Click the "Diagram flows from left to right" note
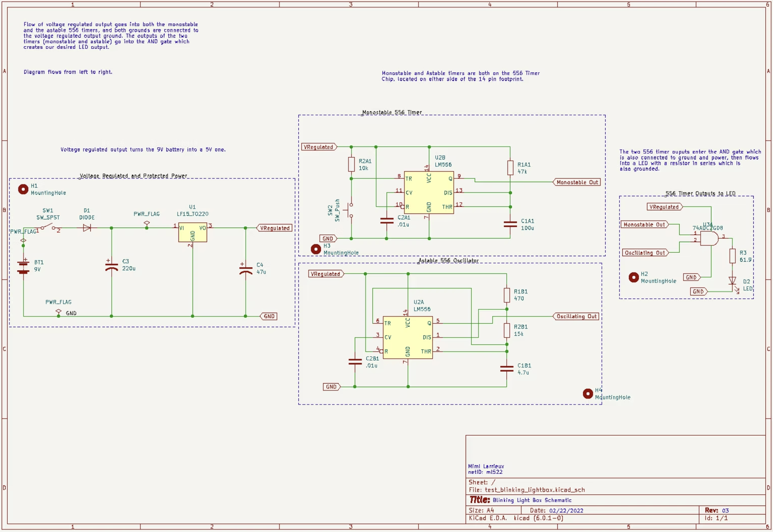The height and width of the screenshot is (532, 773). 68,72
